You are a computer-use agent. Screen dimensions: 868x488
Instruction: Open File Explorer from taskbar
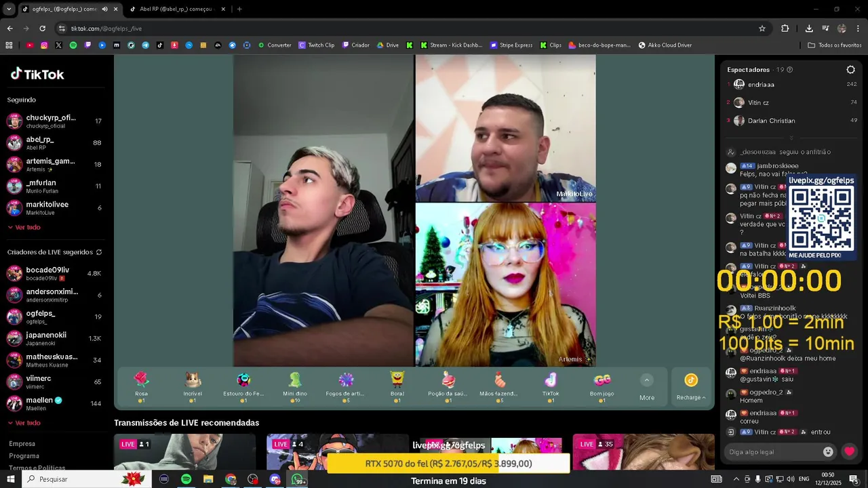point(208,479)
